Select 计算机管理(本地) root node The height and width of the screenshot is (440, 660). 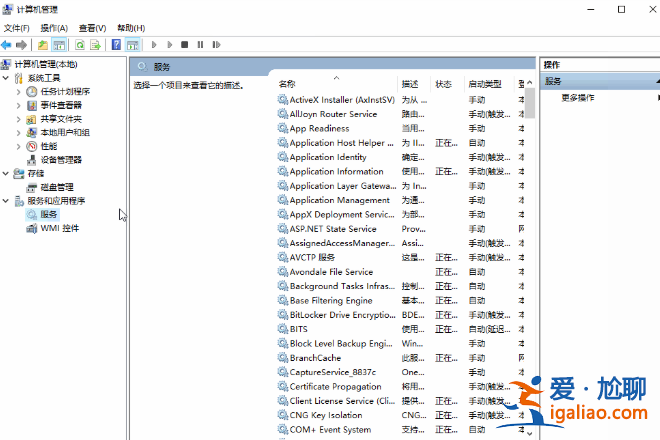pyautogui.click(x=46, y=64)
